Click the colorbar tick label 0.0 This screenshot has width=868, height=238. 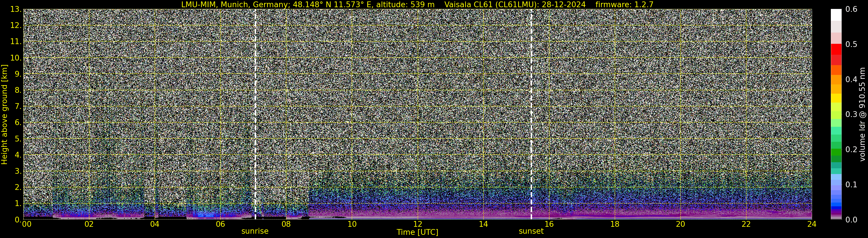coord(852,220)
